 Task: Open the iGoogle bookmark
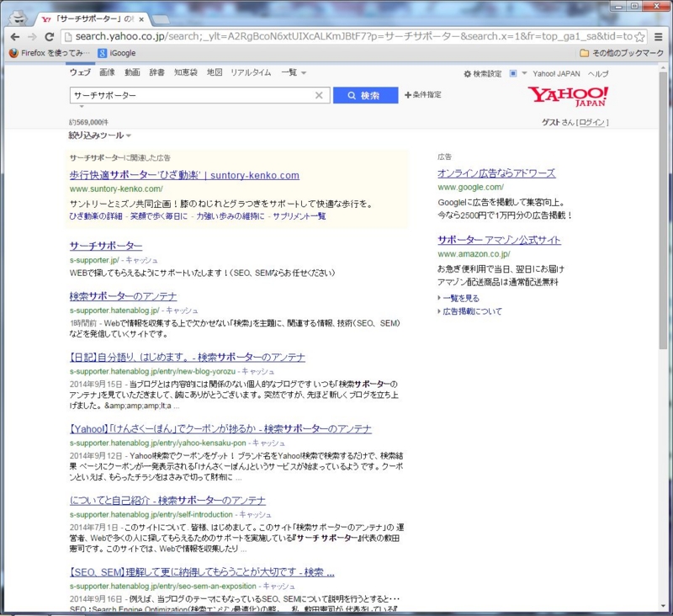[117, 53]
